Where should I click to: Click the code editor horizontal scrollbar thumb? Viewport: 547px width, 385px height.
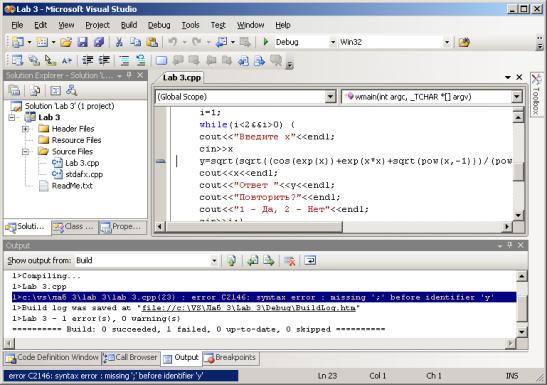[x=254, y=227]
